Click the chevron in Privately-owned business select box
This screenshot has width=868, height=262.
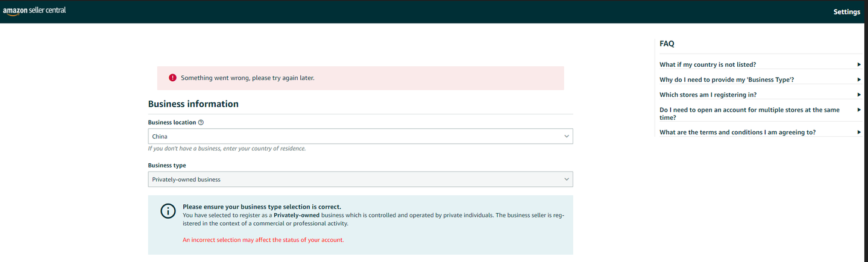566,179
